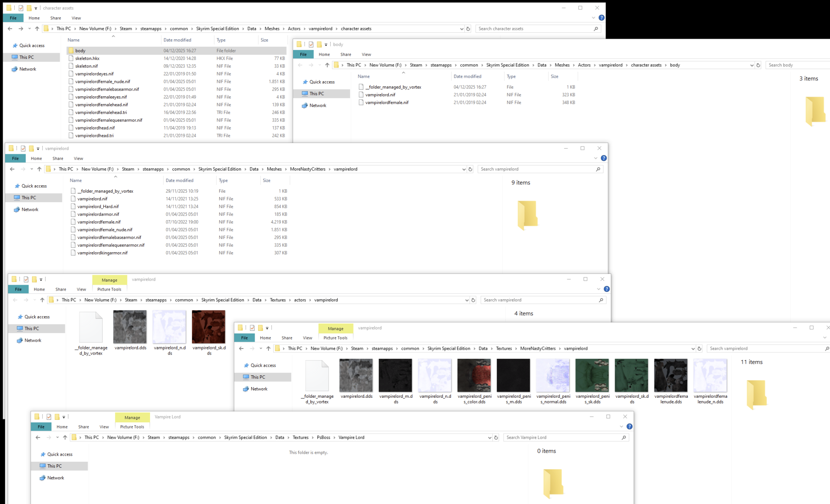Select vampirelord_sk.dds thumbnail in Textures actors window
This screenshot has width=830, height=504.
point(209,327)
